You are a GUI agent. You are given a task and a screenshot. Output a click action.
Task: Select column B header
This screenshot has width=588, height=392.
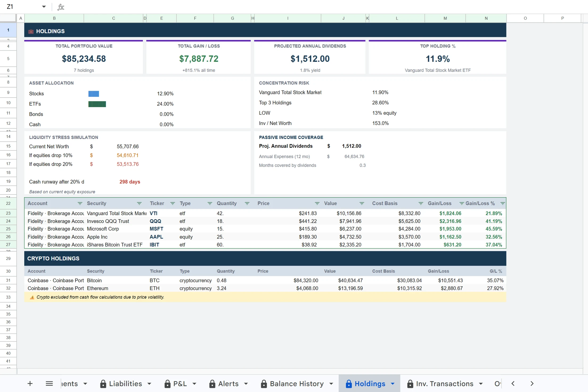[54, 18]
